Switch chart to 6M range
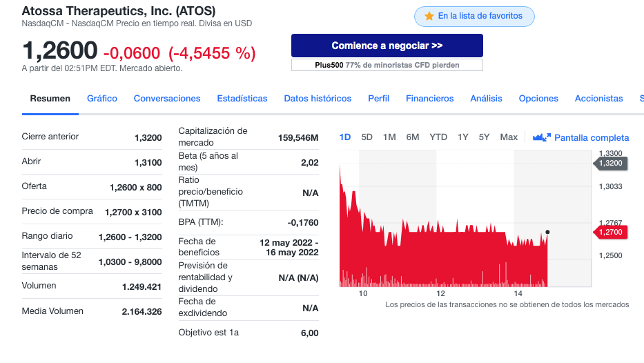The height and width of the screenshot is (363, 644). [x=413, y=137]
